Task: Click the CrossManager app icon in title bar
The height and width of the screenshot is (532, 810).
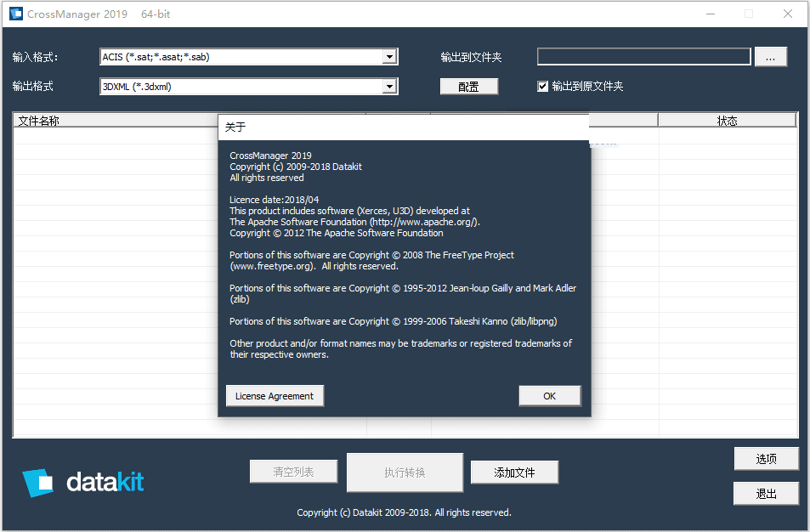Action: click(x=15, y=14)
